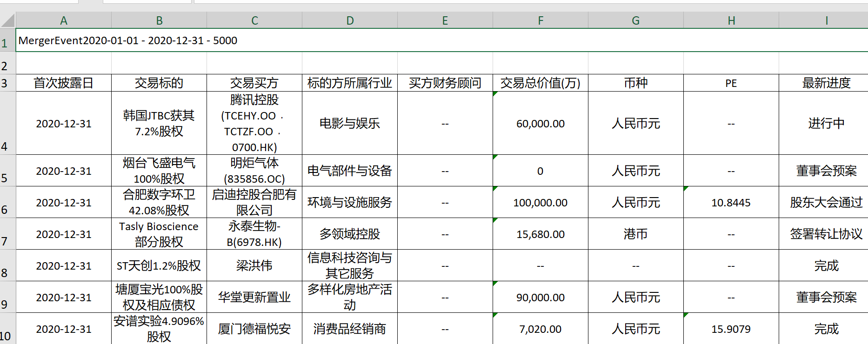Select the 进行中 status cell

pyautogui.click(x=823, y=123)
